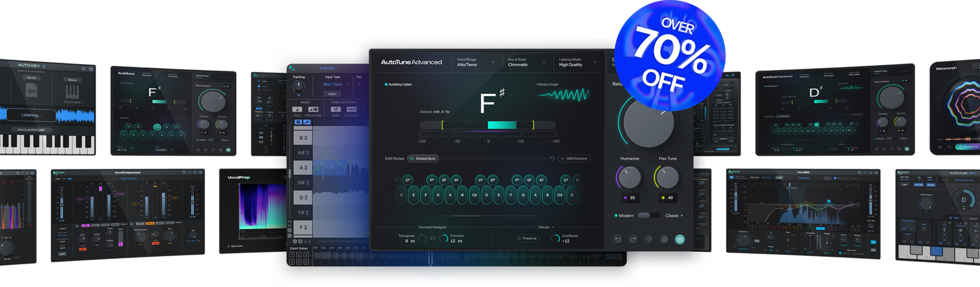Click the Flex Tune value field showing 40
The width and height of the screenshot is (980, 287).
point(667,198)
